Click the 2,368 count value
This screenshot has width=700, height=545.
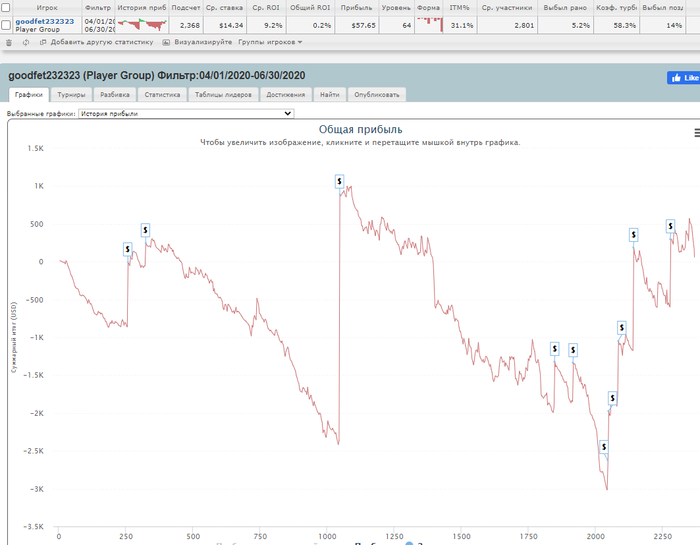[x=190, y=25]
